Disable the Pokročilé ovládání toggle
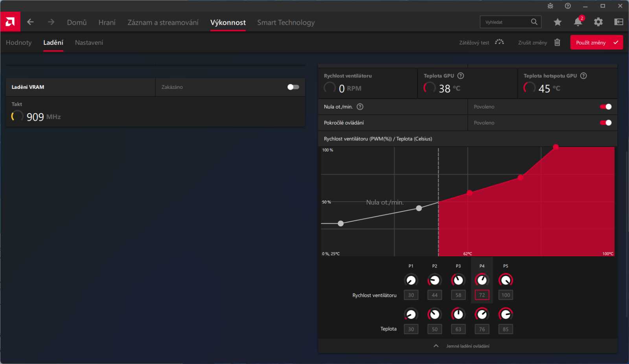 coord(606,123)
